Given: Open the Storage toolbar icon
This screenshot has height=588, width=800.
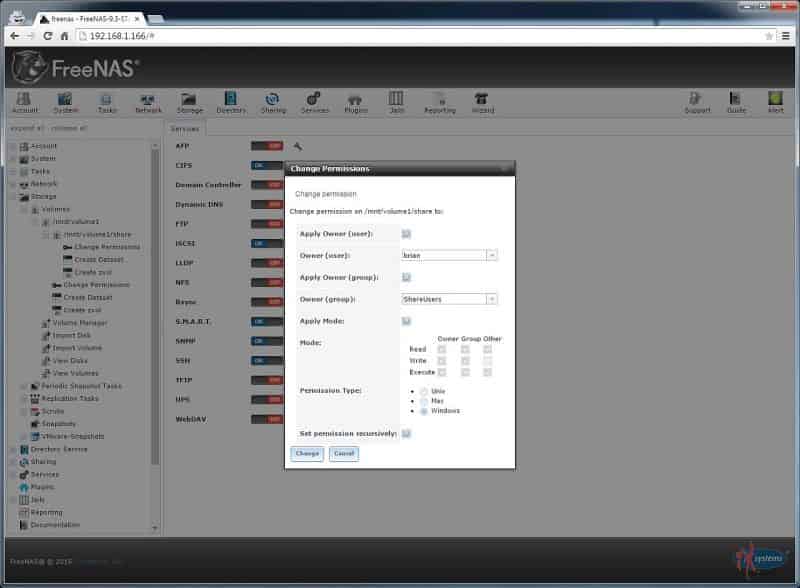Looking at the screenshot, I should 189,102.
